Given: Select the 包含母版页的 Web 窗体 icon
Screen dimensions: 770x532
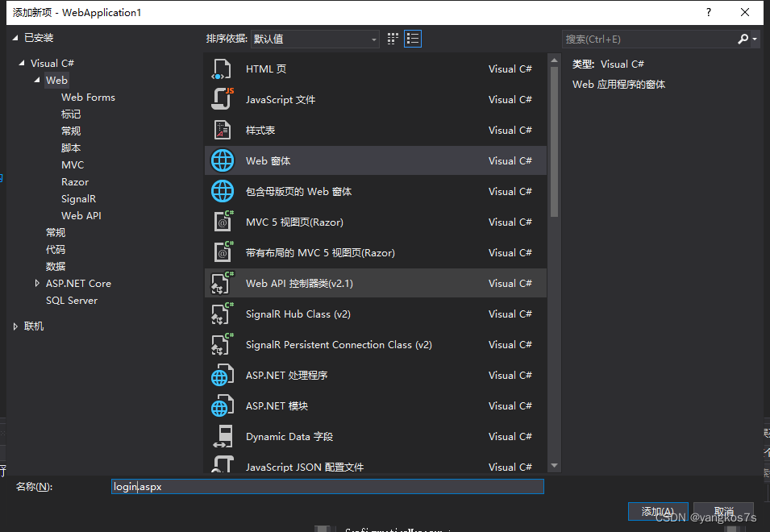Looking at the screenshot, I should coord(222,191).
